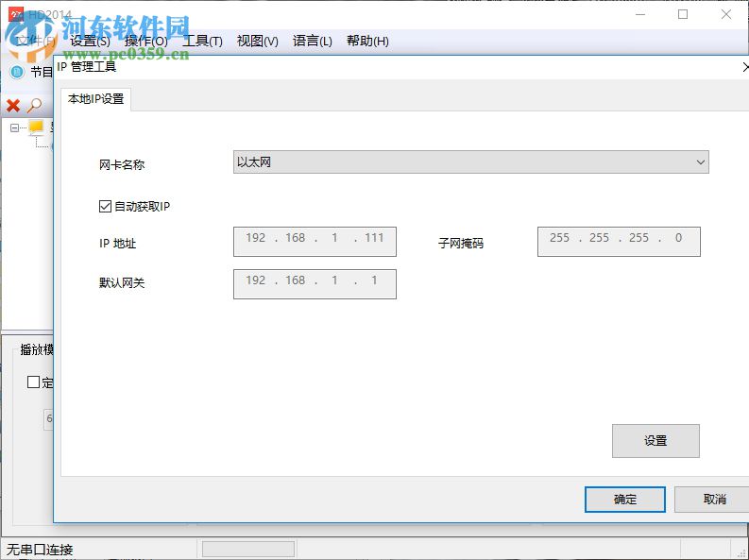Collapse the tree node in main window
749x560 pixels.
(14, 127)
